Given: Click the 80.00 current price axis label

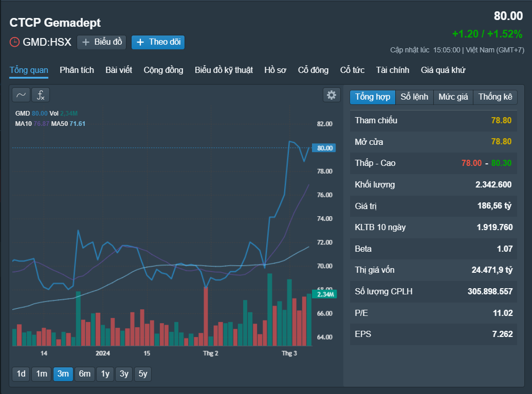Looking at the screenshot, I should point(324,148).
